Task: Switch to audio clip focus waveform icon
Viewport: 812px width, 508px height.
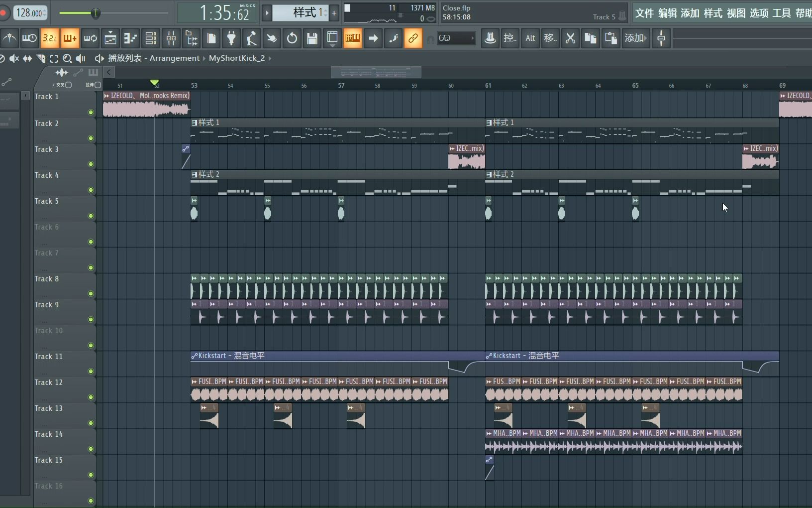Action: (62, 73)
